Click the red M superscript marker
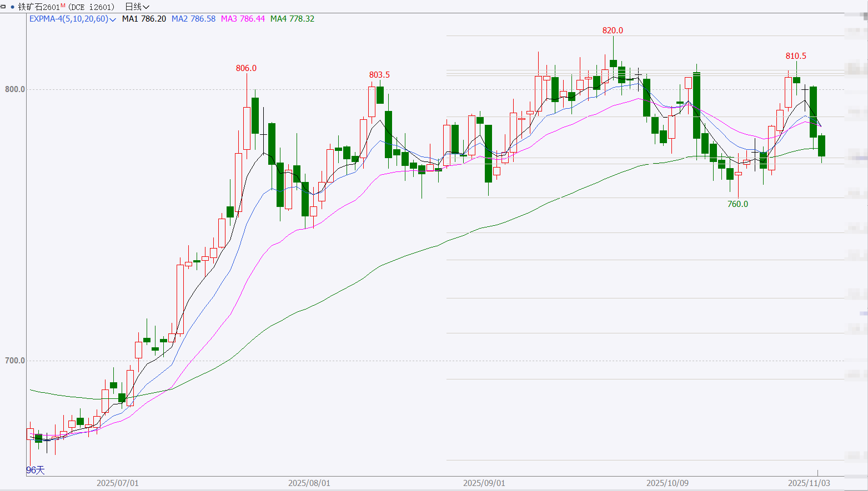 click(x=63, y=6)
